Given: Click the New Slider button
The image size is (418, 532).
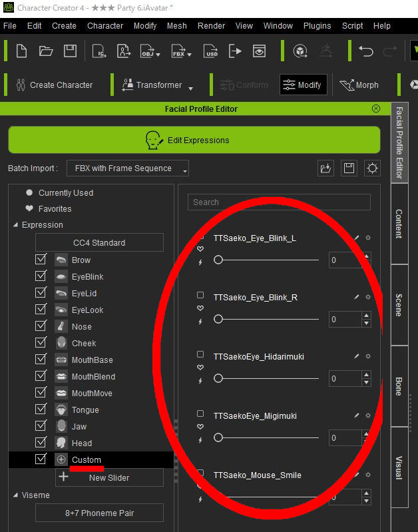Looking at the screenshot, I should pos(109,477).
